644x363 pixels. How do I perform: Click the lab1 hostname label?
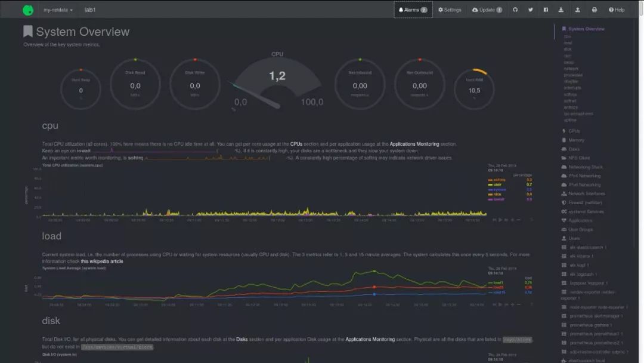tap(90, 10)
